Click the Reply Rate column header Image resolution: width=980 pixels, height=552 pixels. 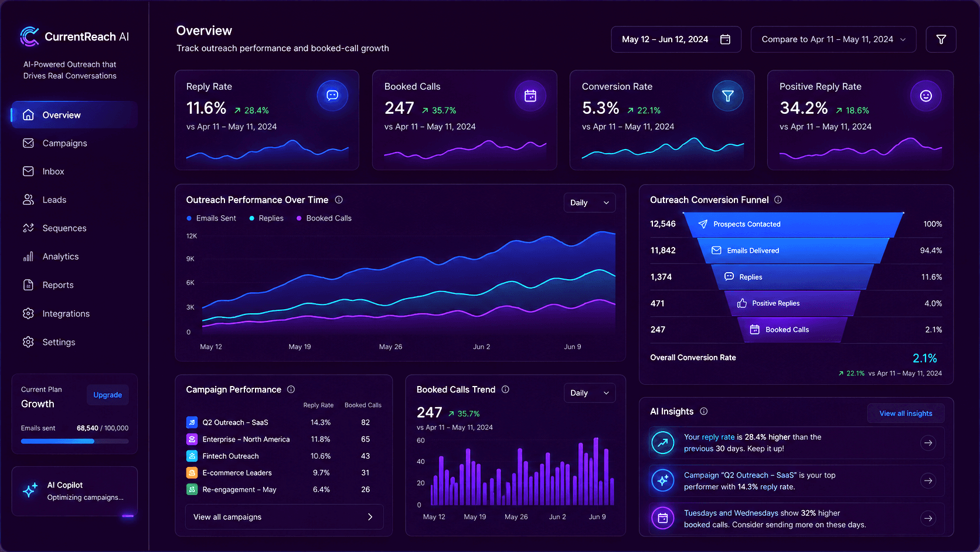tap(318, 405)
